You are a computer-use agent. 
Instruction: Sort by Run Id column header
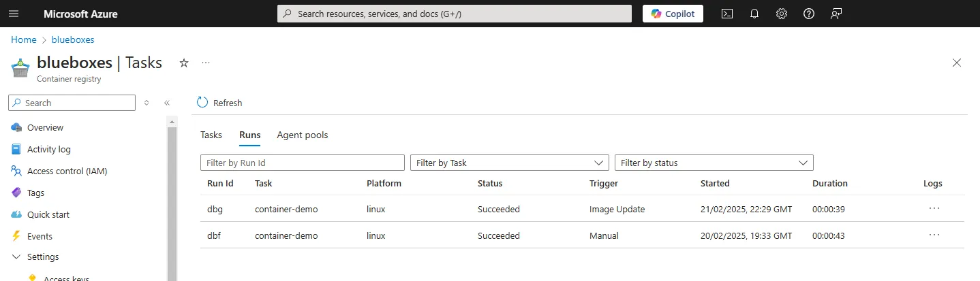220,183
